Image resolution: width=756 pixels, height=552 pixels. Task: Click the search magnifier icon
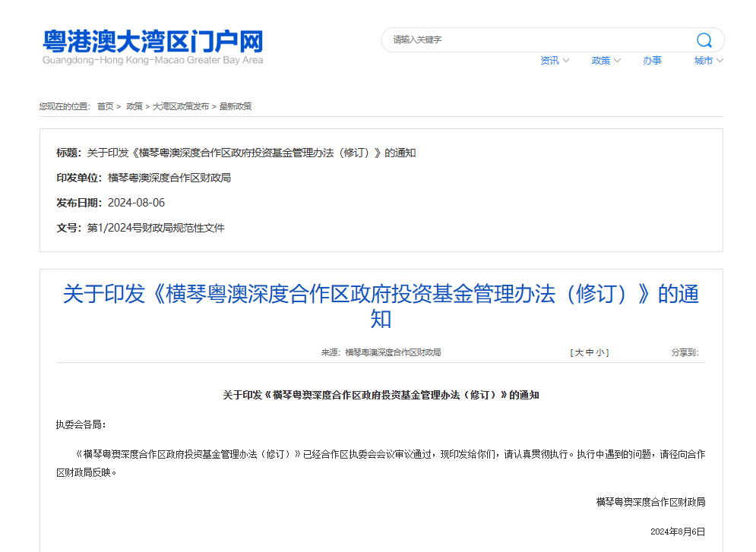(704, 39)
